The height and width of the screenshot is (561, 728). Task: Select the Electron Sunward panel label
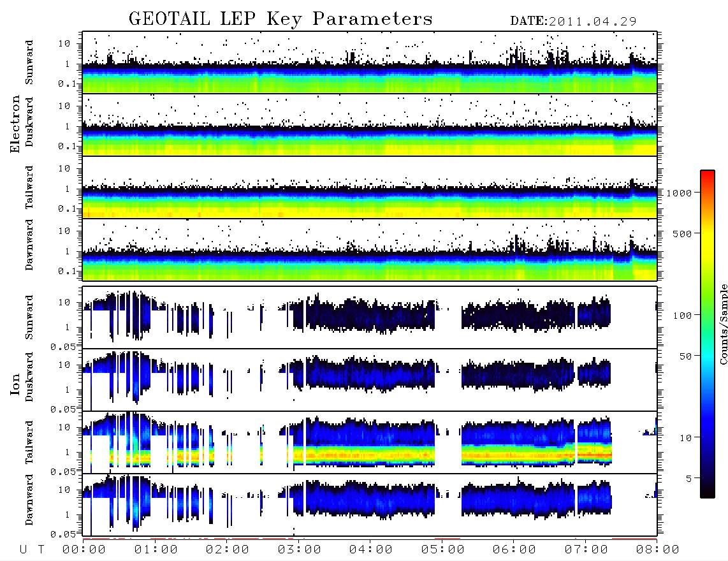29,62
